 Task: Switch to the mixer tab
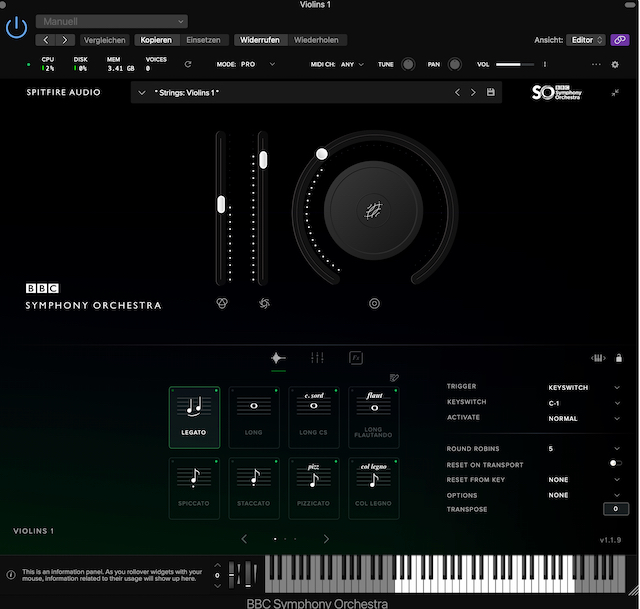(x=317, y=358)
